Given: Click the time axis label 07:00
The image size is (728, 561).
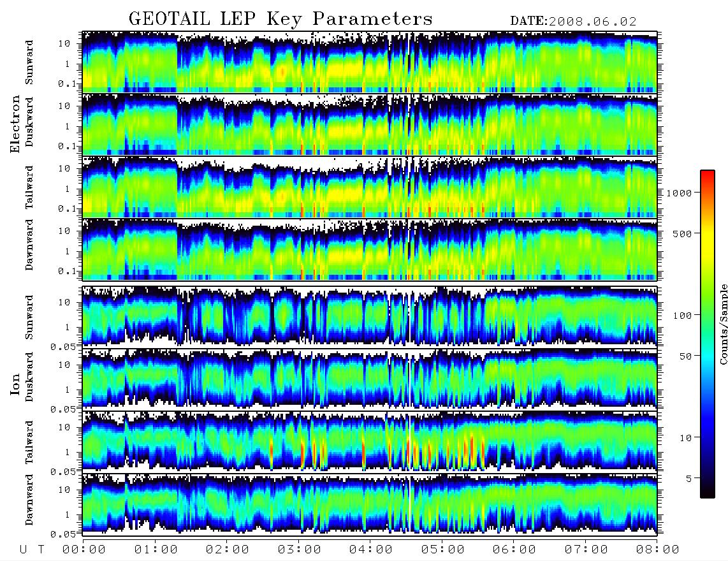Looking at the screenshot, I should [x=586, y=550].
